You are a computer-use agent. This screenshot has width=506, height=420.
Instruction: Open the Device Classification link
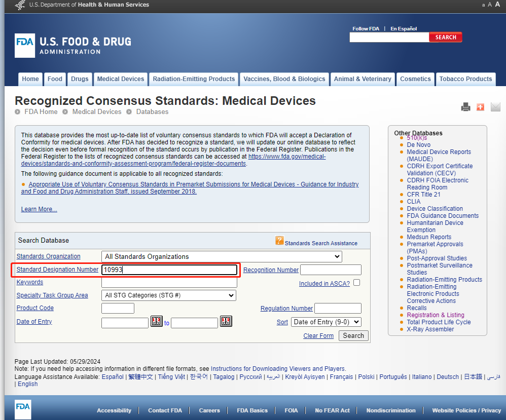[x=435, y=209]
